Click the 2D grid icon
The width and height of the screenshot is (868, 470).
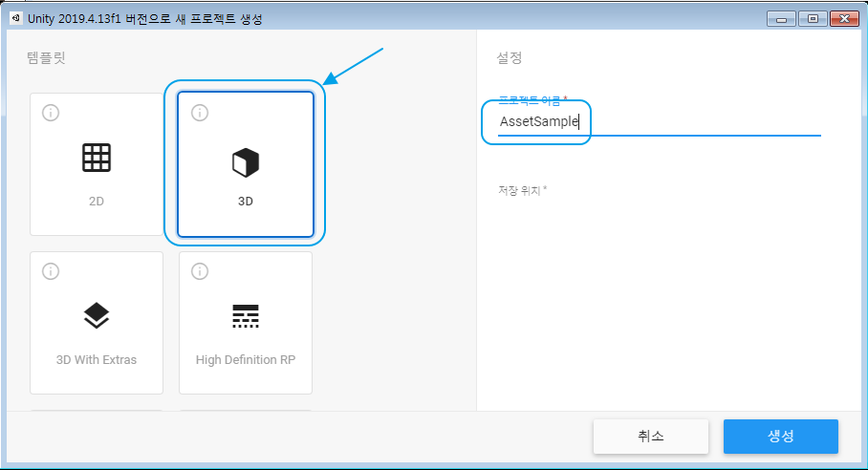[97, 158]
